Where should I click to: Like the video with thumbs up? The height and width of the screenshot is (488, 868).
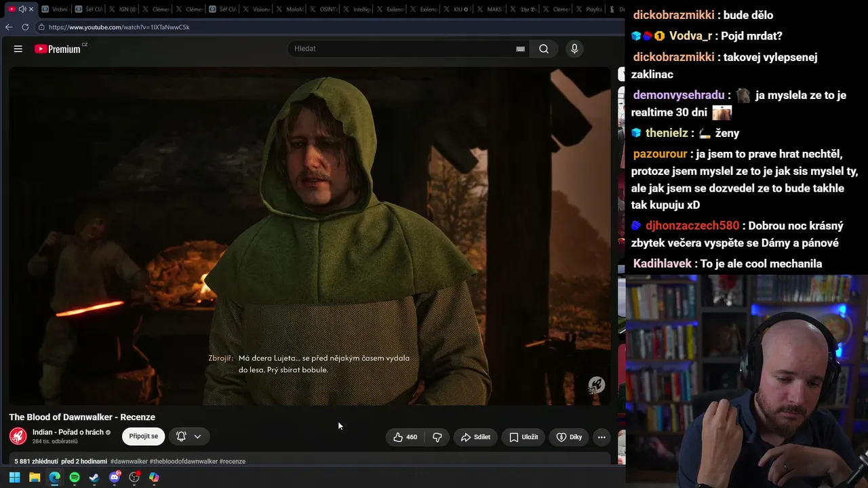pyautogui.click(x=405, y=437)
